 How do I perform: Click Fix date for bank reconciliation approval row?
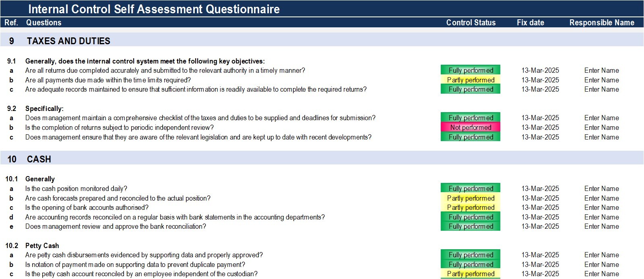tap(540, 226)
